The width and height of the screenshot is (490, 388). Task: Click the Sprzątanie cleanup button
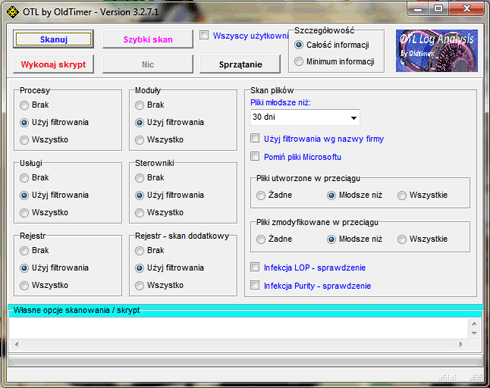point(240,64)
